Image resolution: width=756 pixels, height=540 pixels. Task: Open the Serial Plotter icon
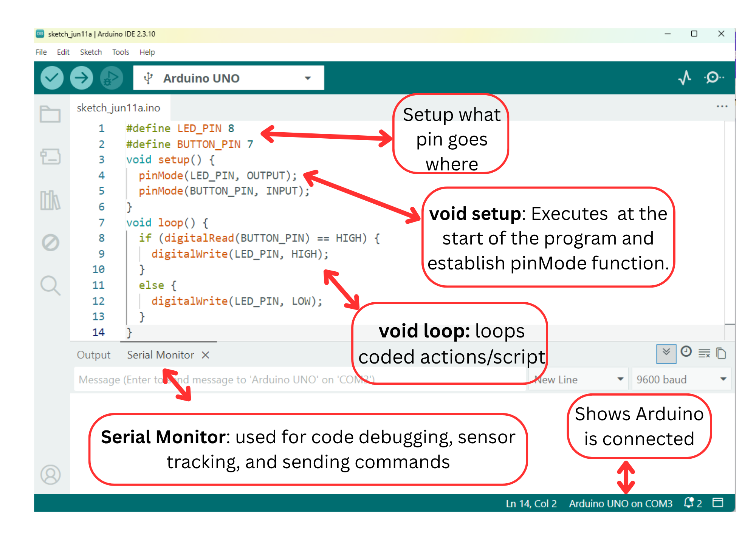[x=685, y=78]
